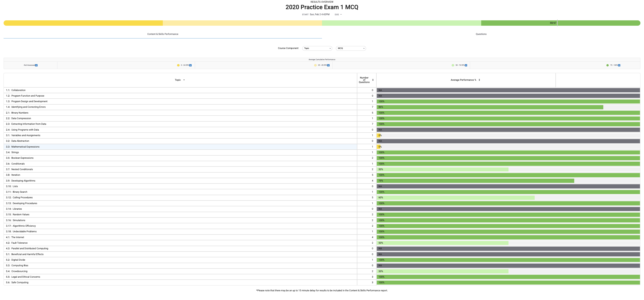Image resolution: width=644 pixels, height=300 pixels.
Task: Switch to the Questions tab
Action: click(481, 34)
